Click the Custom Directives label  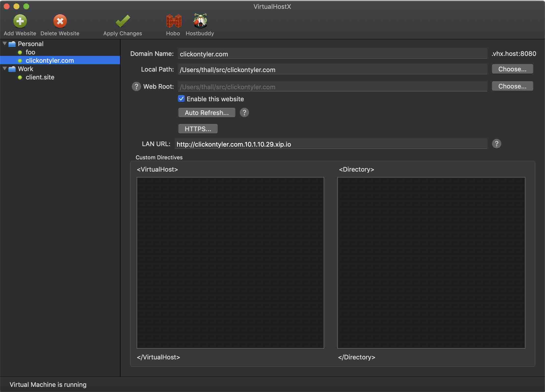[x=159, y=157]
